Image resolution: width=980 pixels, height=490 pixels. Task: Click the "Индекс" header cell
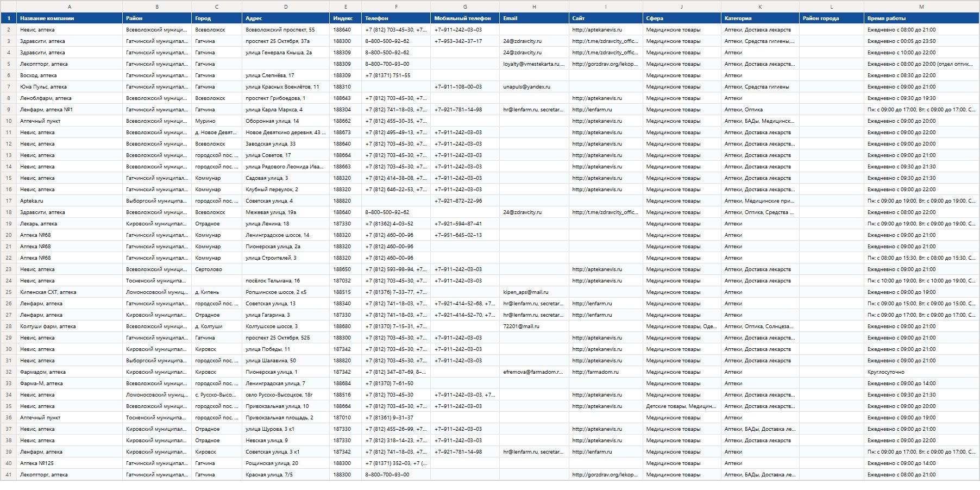point(345,18)
